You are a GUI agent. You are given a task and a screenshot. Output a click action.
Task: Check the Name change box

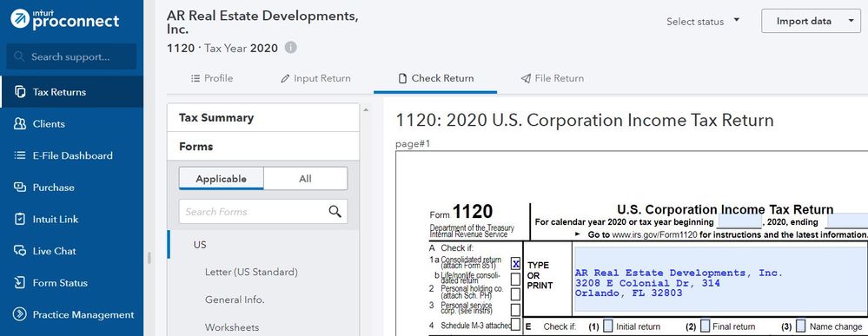pos(800,326)
